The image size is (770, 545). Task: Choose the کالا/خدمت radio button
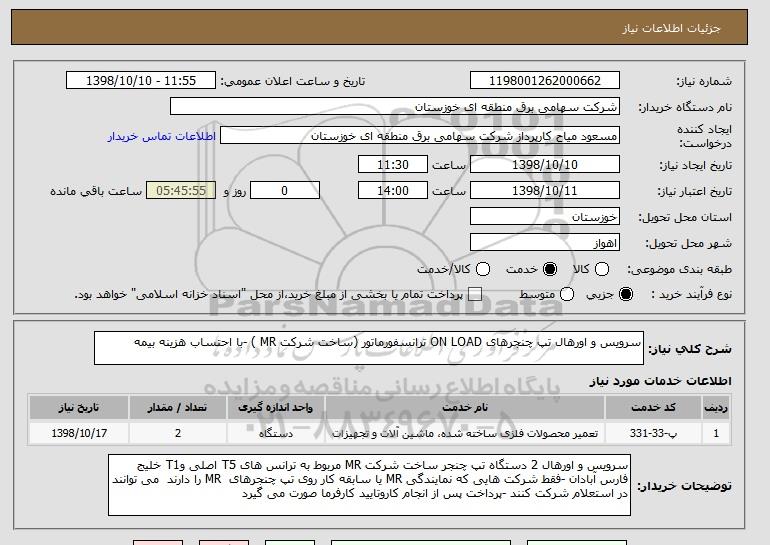coord(483,269)
